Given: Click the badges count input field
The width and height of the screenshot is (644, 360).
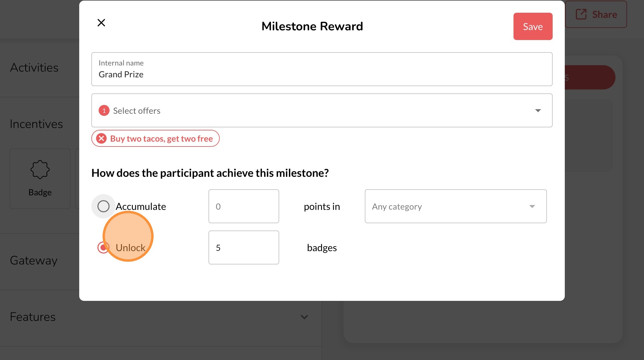Looking at the screenshot, I should tap(243, 247).
